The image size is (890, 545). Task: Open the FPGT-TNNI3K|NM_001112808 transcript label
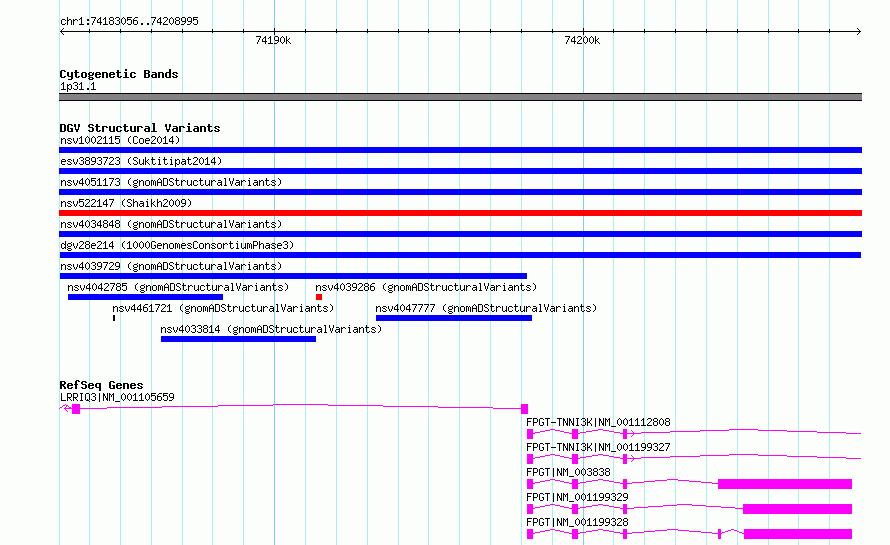(x=598, y=422)
